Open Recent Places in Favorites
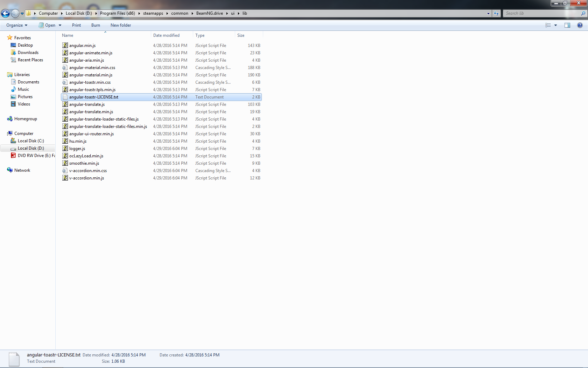The width and height of the screenshot is (588, 368). click(30, 60)
